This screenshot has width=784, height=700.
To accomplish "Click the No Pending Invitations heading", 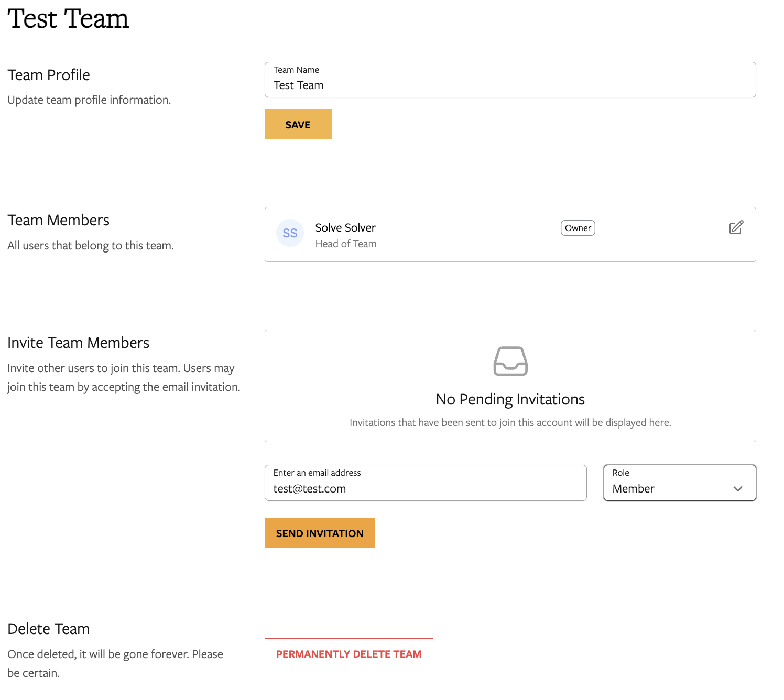I will [510, 399].
